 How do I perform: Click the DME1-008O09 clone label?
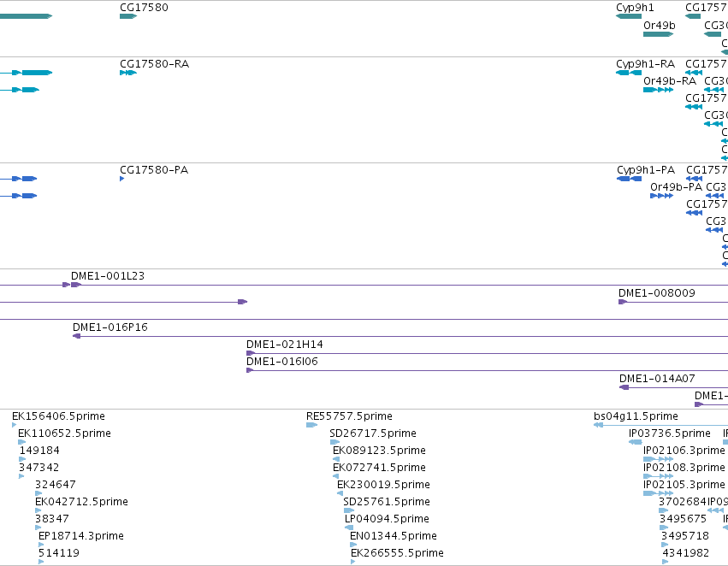[656, 293]
